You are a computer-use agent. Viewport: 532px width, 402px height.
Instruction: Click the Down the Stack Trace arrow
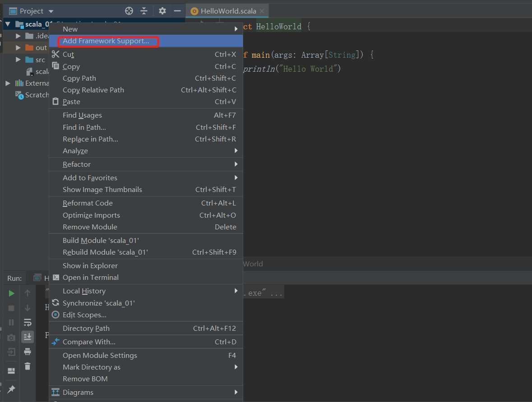click(28, 308)
